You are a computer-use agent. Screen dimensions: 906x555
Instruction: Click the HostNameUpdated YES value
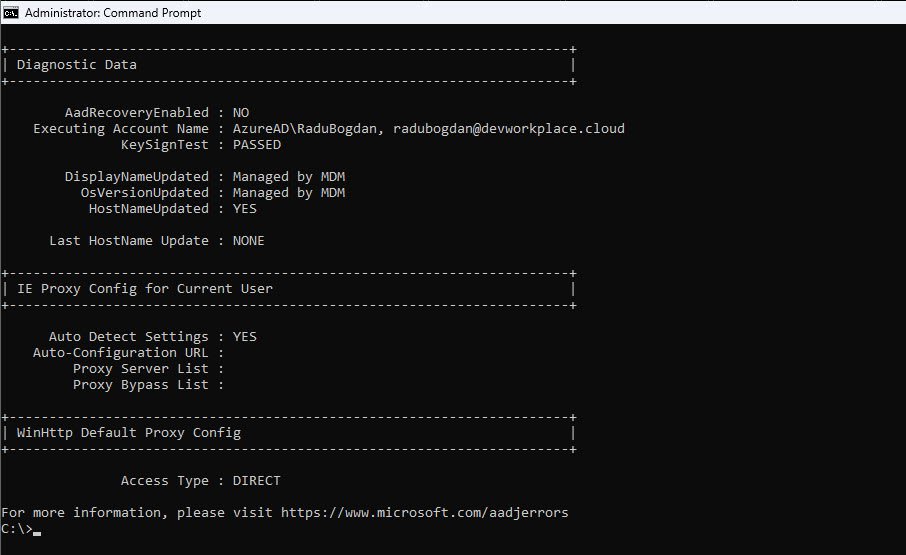tap(245, 209)
